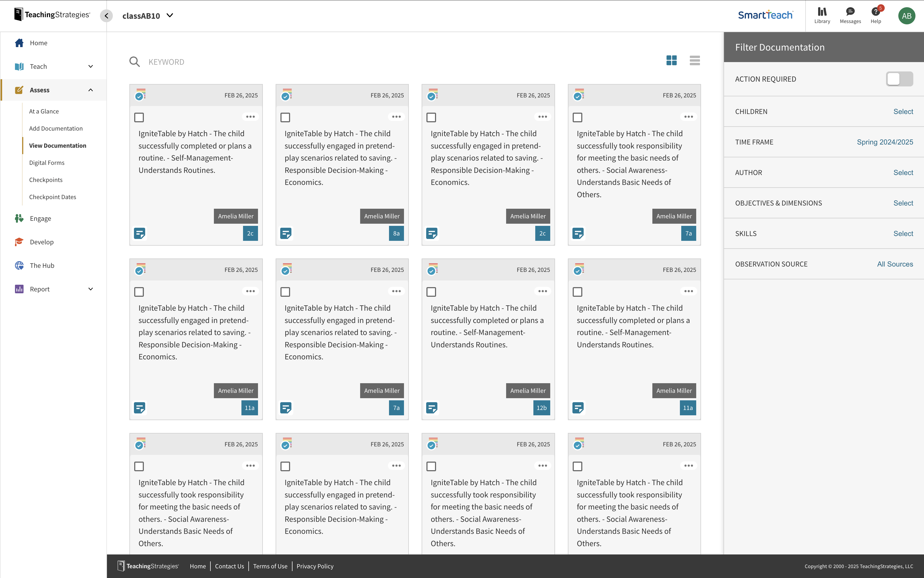Click the 12b card's routine description text
The width and height of the screenshot is (924, 578).
click(488, 326)
